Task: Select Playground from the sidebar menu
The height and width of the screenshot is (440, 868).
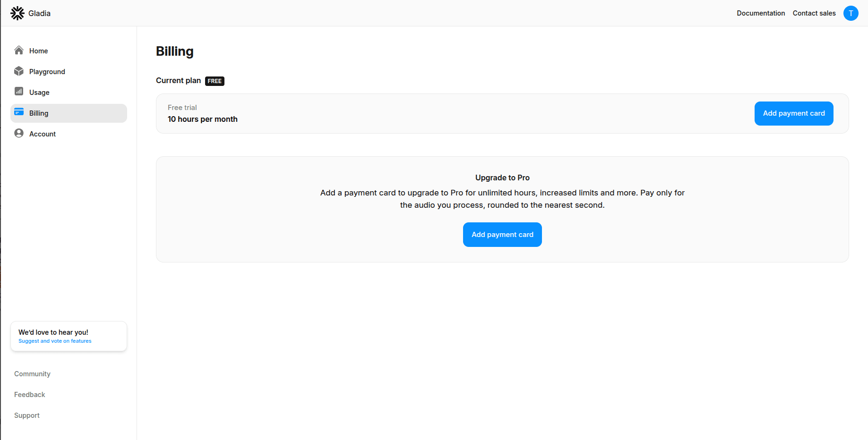Action: click(47, 71)
